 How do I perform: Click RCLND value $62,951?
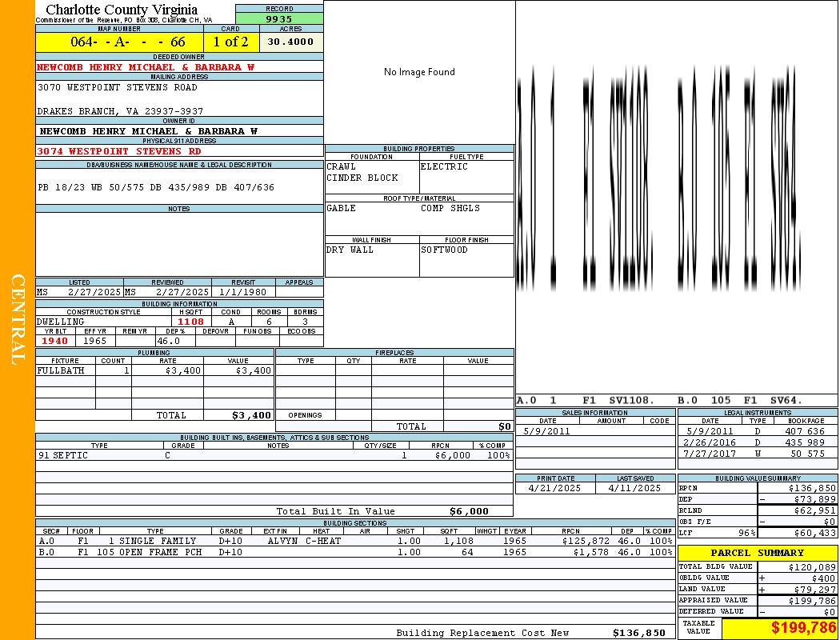(815, 510)
